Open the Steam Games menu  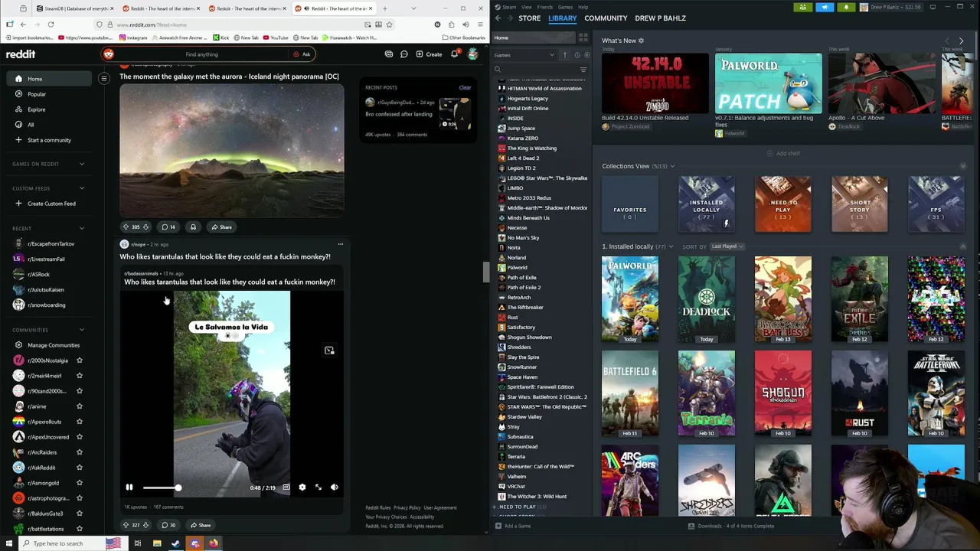(x=565, y=7)
